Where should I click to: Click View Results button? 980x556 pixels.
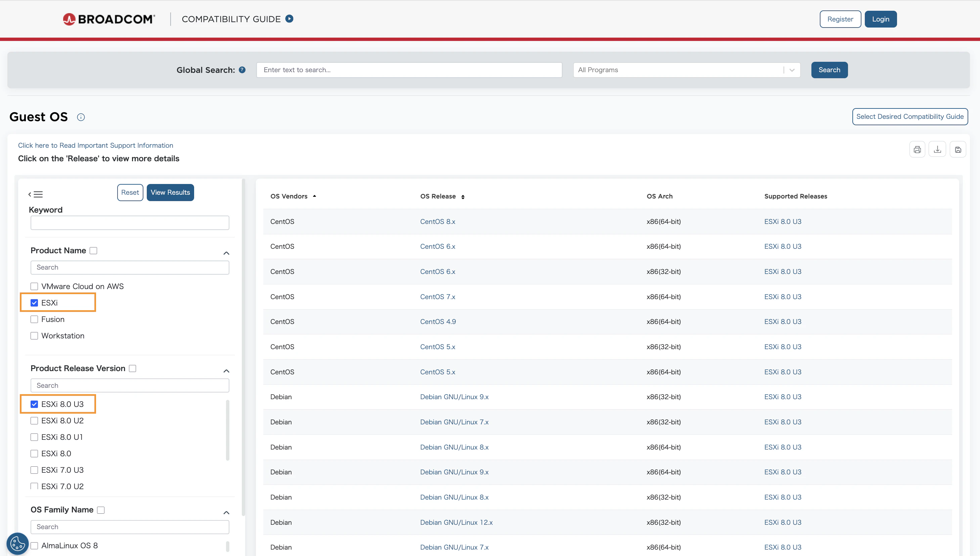coord(170,192)
